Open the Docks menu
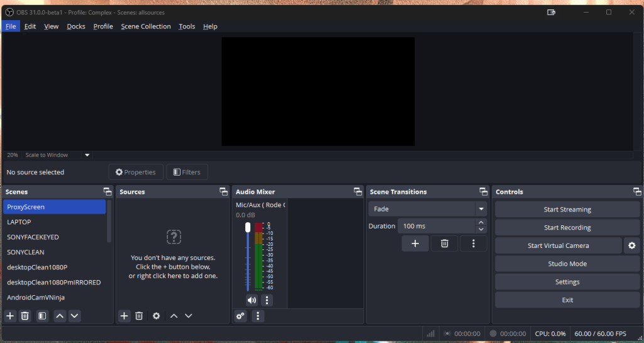This screenshot has height=343, width=644. (x=76, y=26)
